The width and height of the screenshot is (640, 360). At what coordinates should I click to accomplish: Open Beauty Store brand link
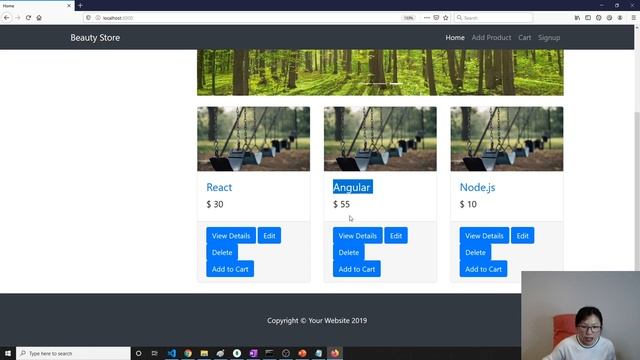[95, 38]
